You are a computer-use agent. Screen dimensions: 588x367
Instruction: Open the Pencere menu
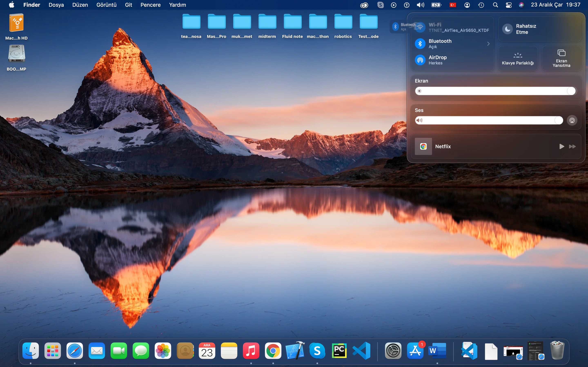150,5
